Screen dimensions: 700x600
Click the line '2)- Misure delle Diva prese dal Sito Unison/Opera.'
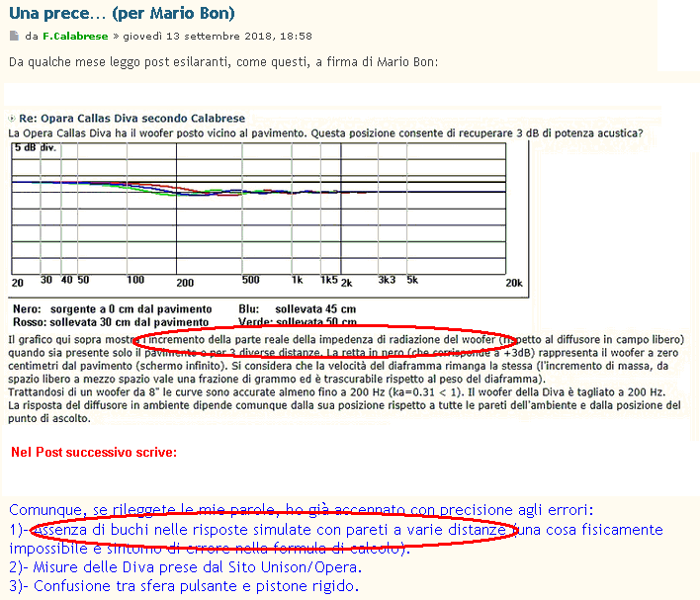click(185, 567)
